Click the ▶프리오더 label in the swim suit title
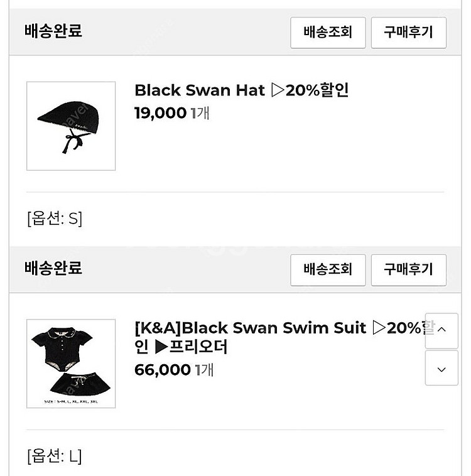471x476 pixels. point(192,347)
